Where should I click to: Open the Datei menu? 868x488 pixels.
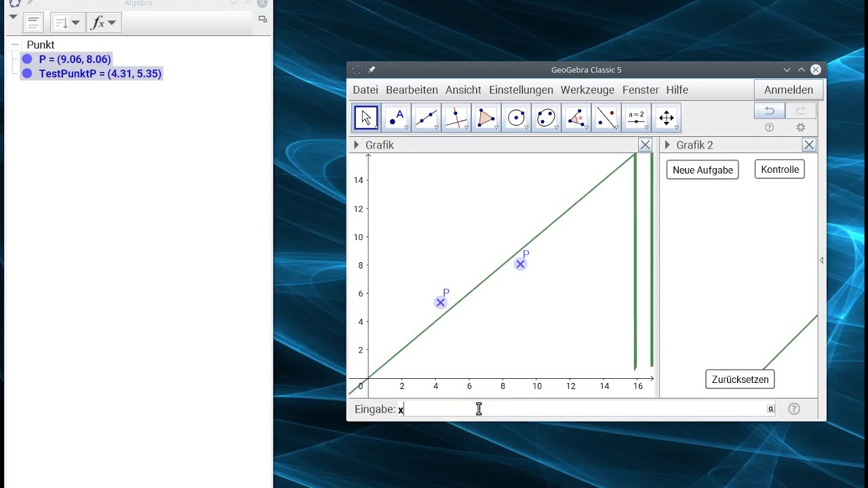coord(366,89)
